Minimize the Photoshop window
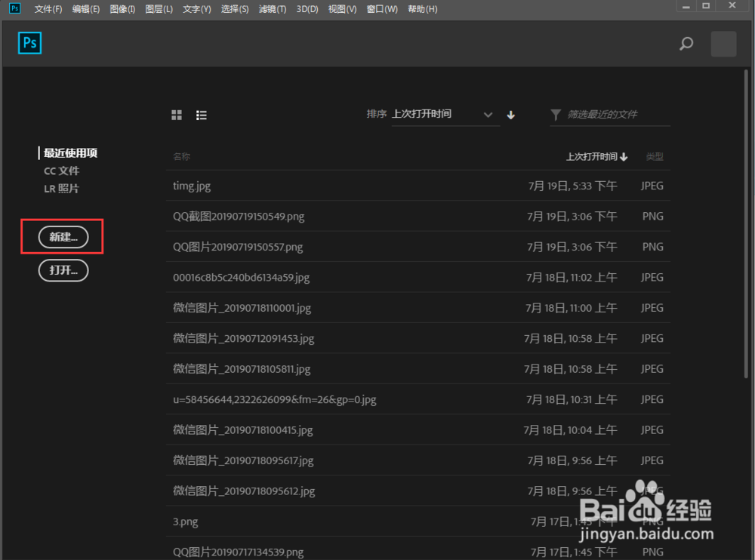 (686, 6)
